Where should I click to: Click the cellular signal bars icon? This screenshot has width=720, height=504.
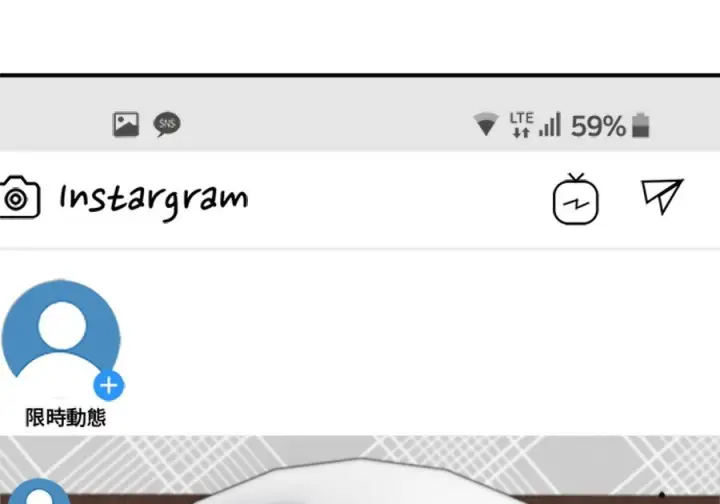(x=550, y=124)
